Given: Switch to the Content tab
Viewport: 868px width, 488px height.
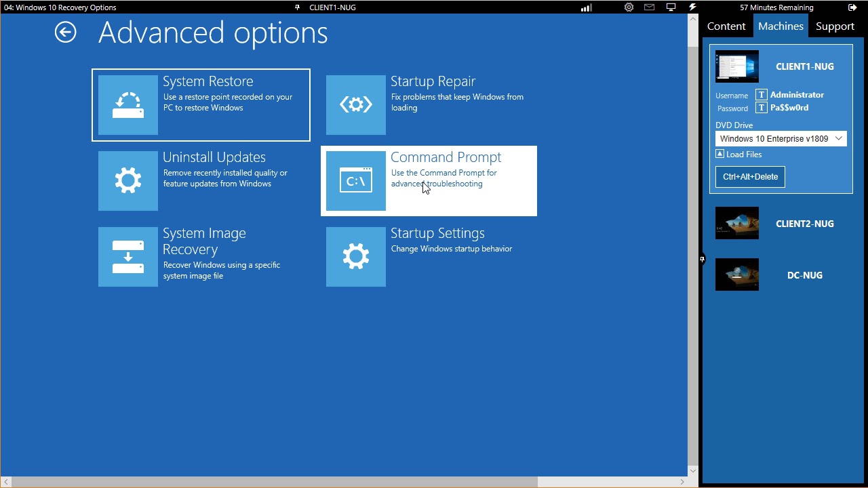Looking at the screenshot, I should click(x=726, y=26).
